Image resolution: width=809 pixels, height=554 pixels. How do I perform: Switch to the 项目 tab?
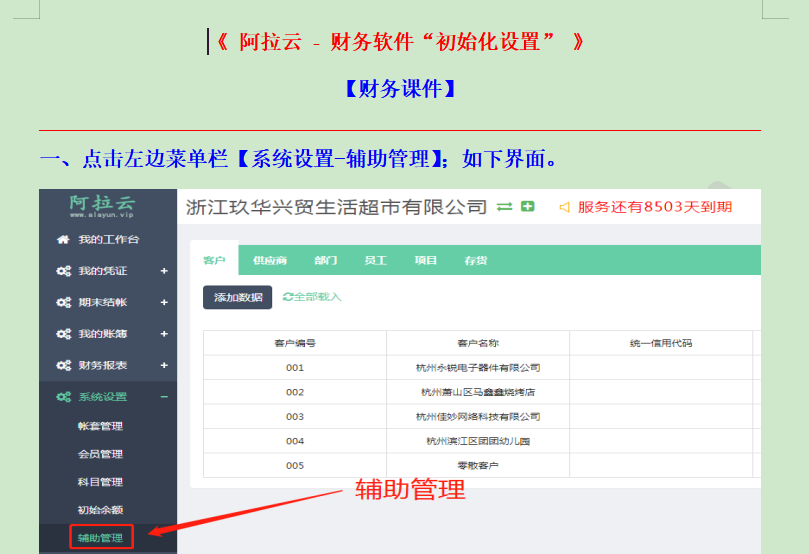[426, 260]
